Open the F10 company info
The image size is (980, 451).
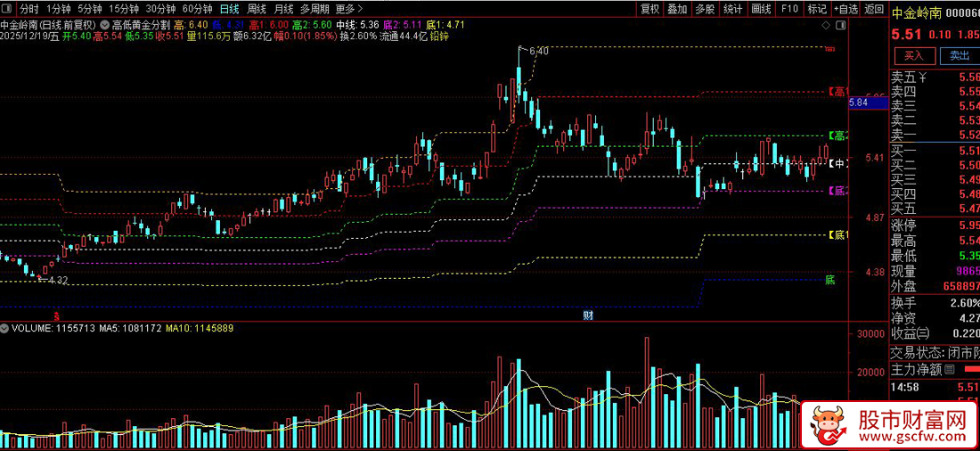(x=789, y=9)
